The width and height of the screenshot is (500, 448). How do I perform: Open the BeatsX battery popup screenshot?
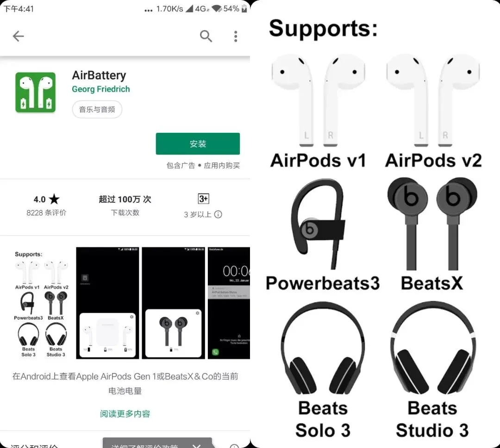pos(174,303)
